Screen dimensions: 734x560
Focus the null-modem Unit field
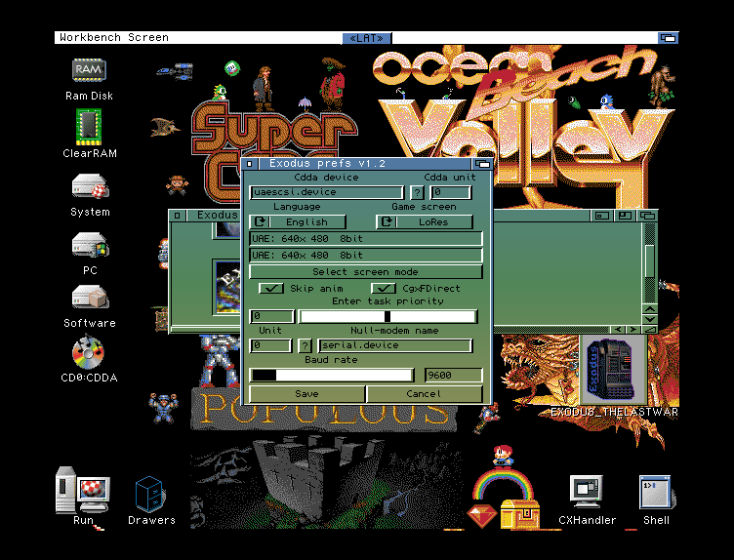(270, 345)
